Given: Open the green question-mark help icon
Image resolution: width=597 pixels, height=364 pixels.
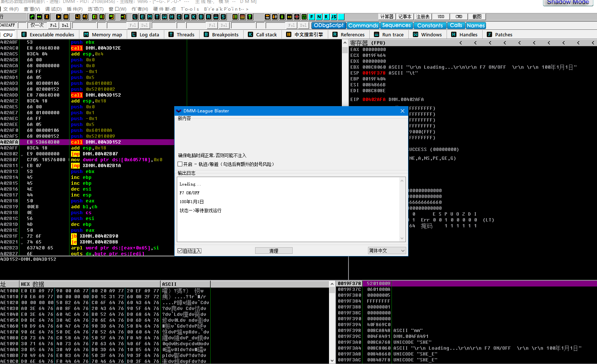Looking at the screenshot, I should coord(250,17).
